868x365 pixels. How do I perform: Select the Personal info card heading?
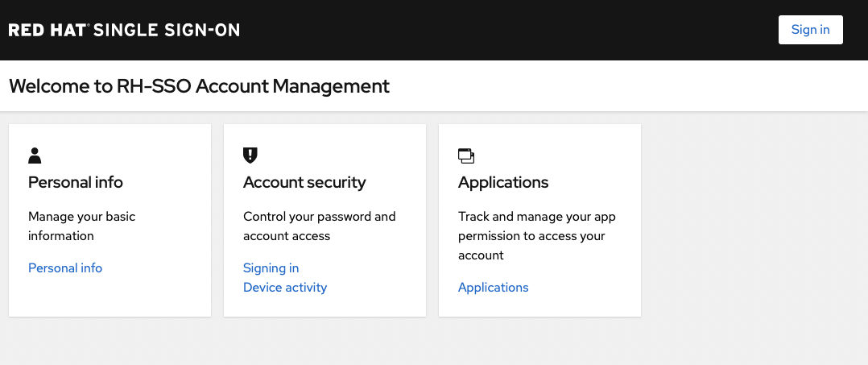click(76, 182)
